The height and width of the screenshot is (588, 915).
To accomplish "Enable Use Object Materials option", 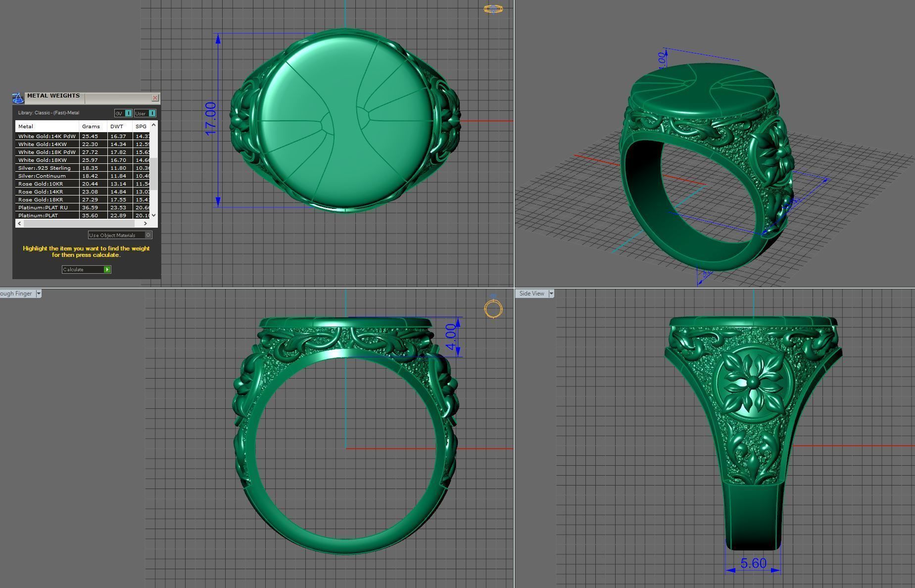I will tap(120, 235).
